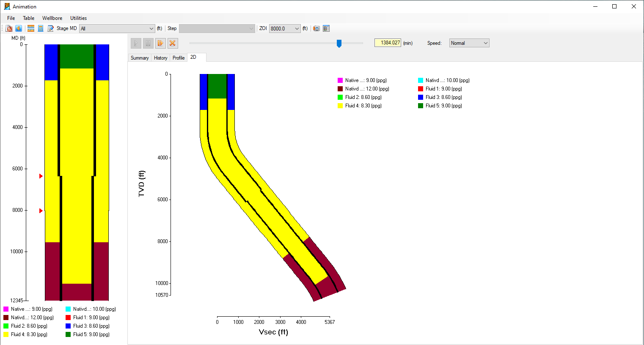
Task: Open the Wellbore menu
Action: (x=52, y=18)
